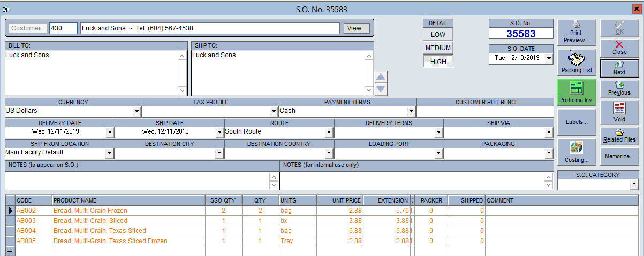Click extension value 5.76
This screenshot has width=644, height=256.
[x=387, y=211]
